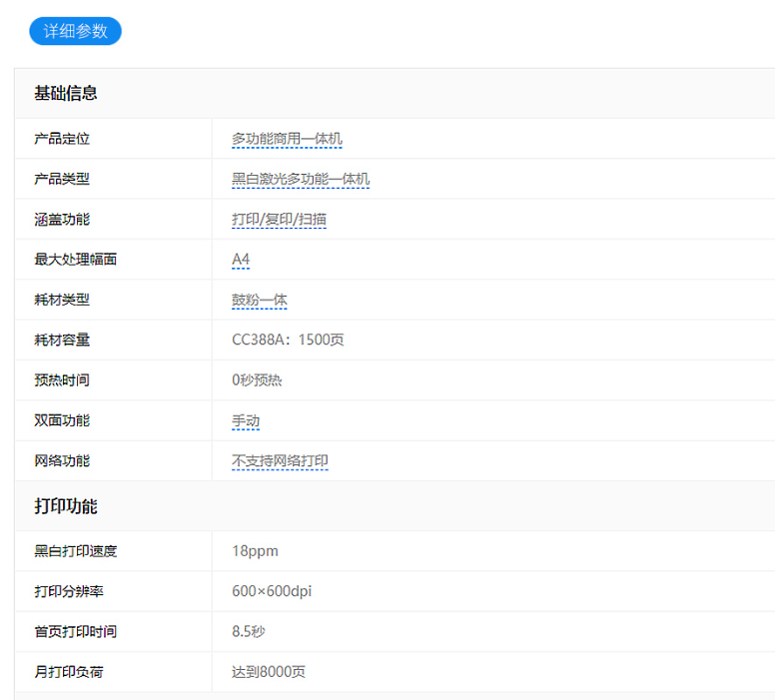Select the CC388A：1500页 capacity value
This screenshot has width=775, height=700.
click(288, 341)
